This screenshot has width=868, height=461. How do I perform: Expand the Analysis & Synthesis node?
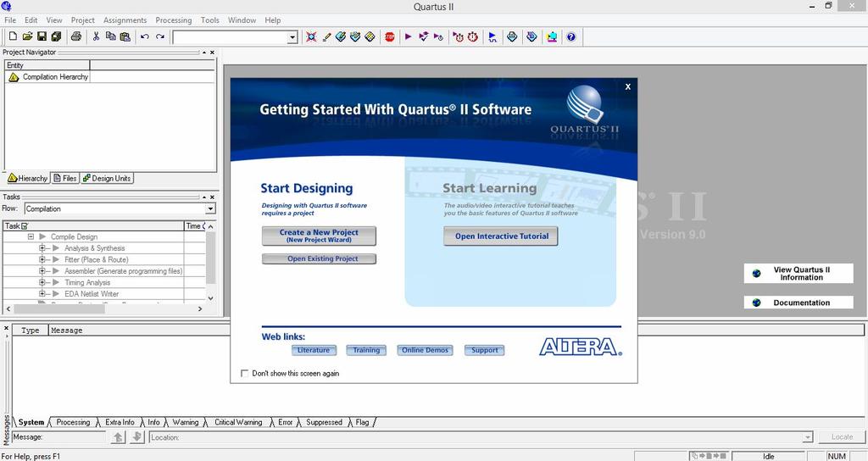(x=42, y=248)
